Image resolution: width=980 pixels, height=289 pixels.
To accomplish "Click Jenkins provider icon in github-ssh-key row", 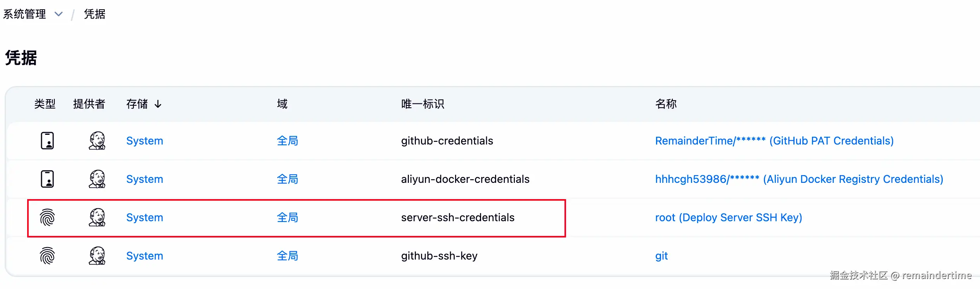I will 97,256.
